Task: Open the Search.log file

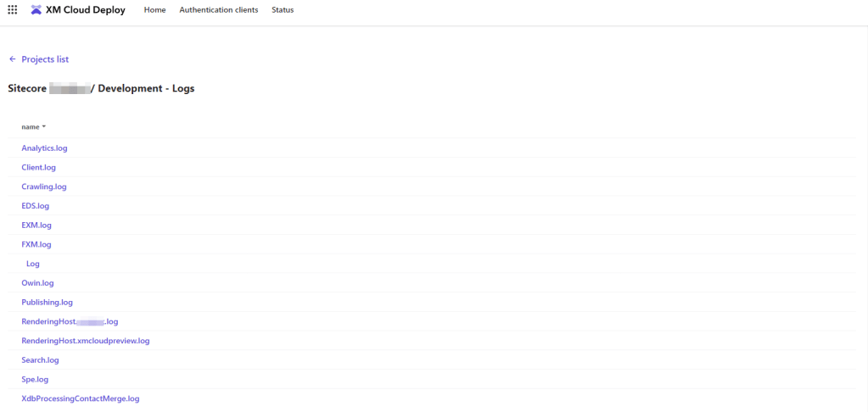Action: [x=40, y=360]
